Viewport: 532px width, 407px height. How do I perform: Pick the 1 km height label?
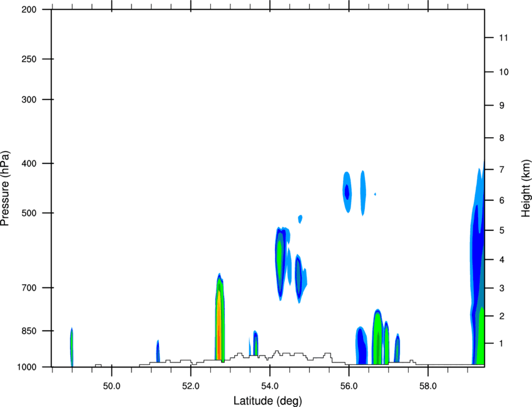point(502,344)
